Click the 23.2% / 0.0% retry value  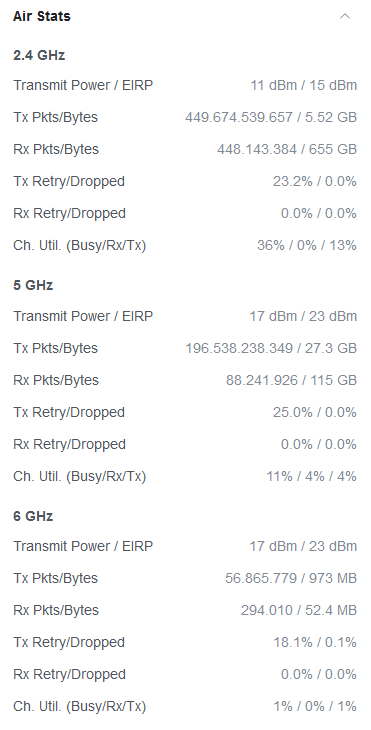pos(315,181)
